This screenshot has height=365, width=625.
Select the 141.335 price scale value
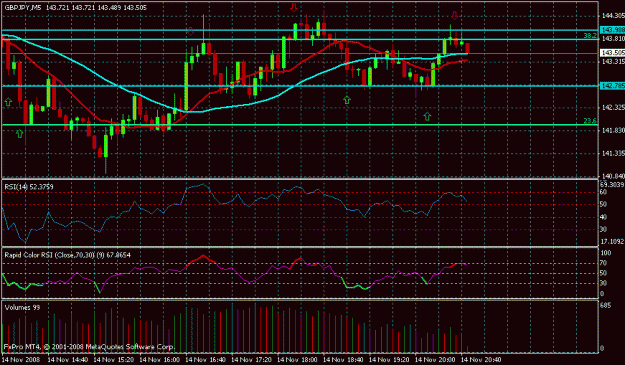pyautogui.click(x=613, y=153)
